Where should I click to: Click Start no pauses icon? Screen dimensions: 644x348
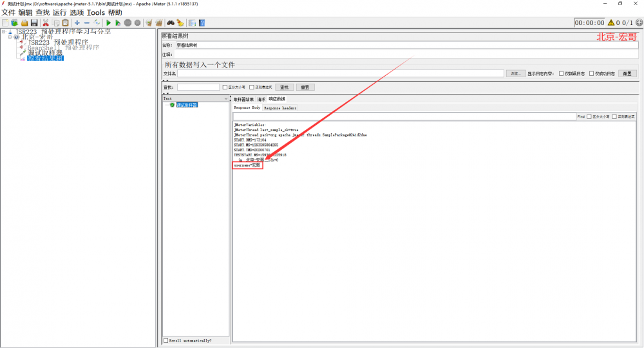[x=118, y=23]
